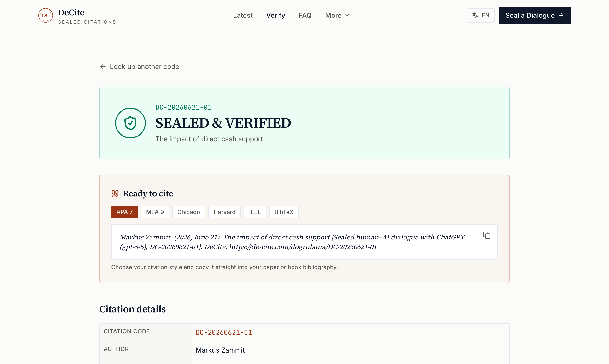Open the More dropdown menu
Image resolution: width=609 pixels, height=364 pixels.
click(337, 16)
